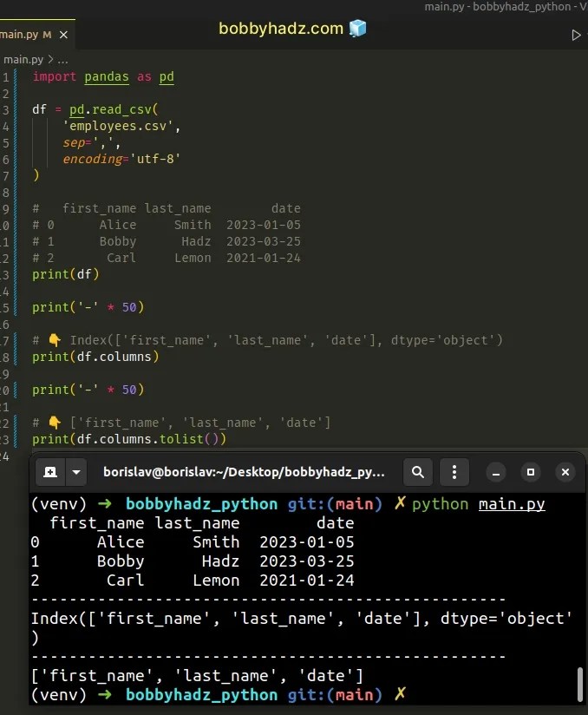The image size is (588, 715).
Task: Open the breadcrumb ellipsis segment
Action: point(63,60)
